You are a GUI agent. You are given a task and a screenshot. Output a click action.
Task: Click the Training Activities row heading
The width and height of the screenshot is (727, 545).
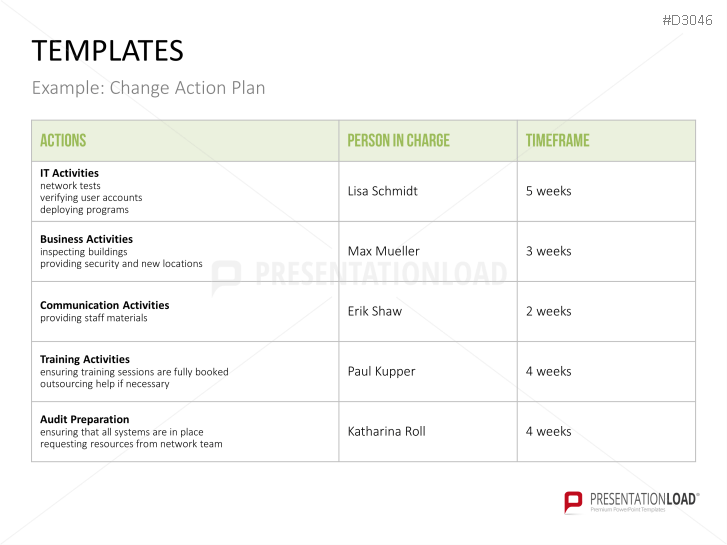coord(85,359)
